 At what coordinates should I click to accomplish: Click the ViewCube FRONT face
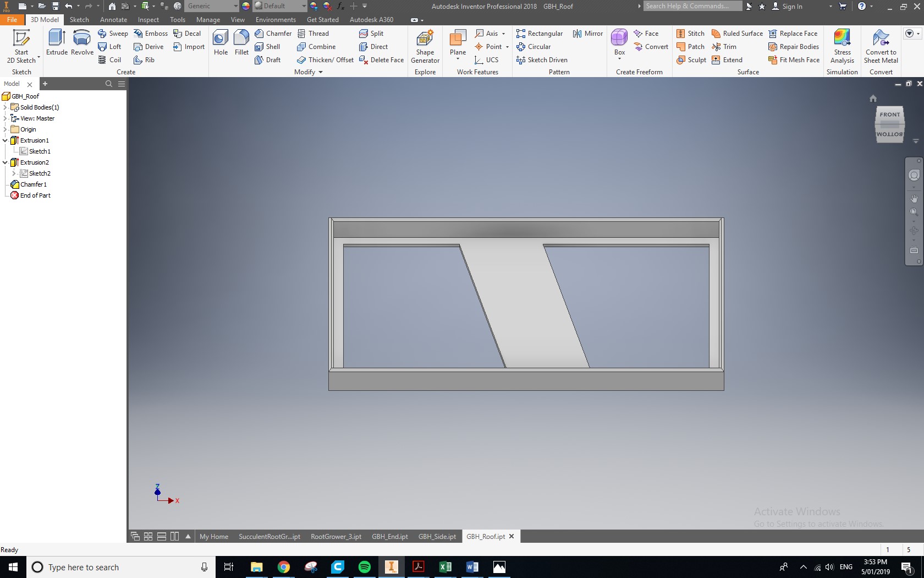click(889, 114)
